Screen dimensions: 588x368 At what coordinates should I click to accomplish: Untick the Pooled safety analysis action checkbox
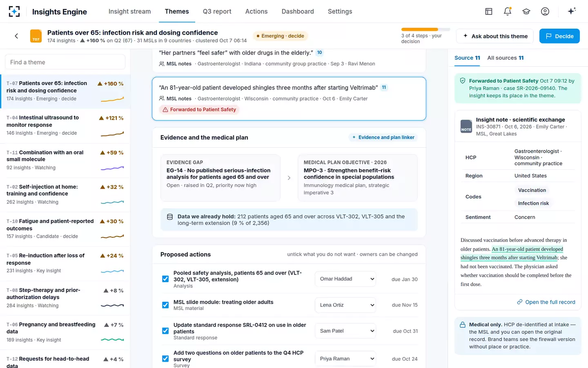pos(165,279)
